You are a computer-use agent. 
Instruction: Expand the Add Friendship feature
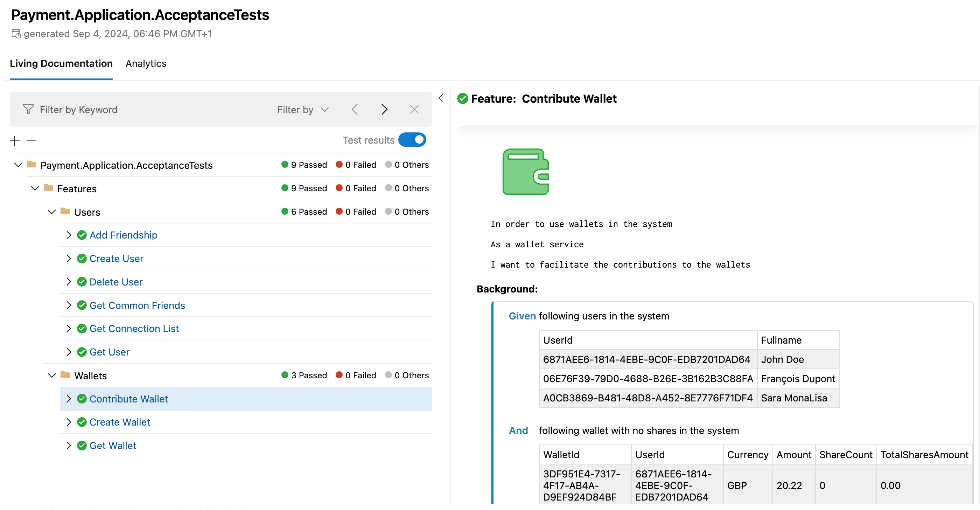(x=69, y=235)
